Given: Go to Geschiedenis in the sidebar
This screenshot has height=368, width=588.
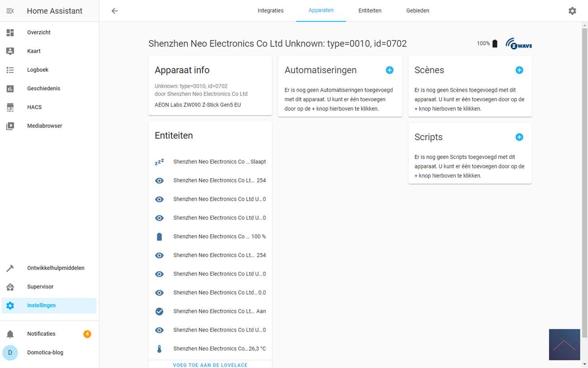Looking at the screenshot, I should 49,89.
